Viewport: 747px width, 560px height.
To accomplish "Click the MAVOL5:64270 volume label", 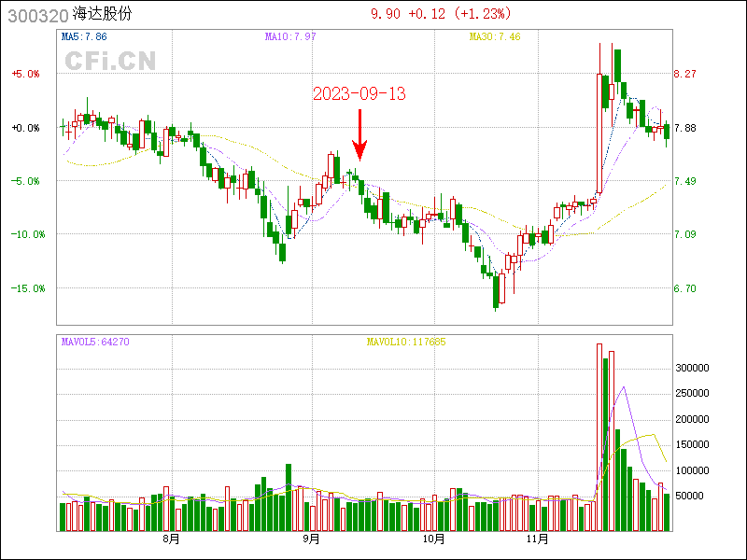I will point(94,342).
